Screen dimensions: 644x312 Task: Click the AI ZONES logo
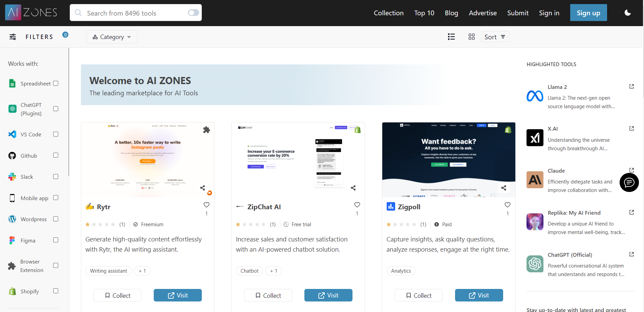31,13
